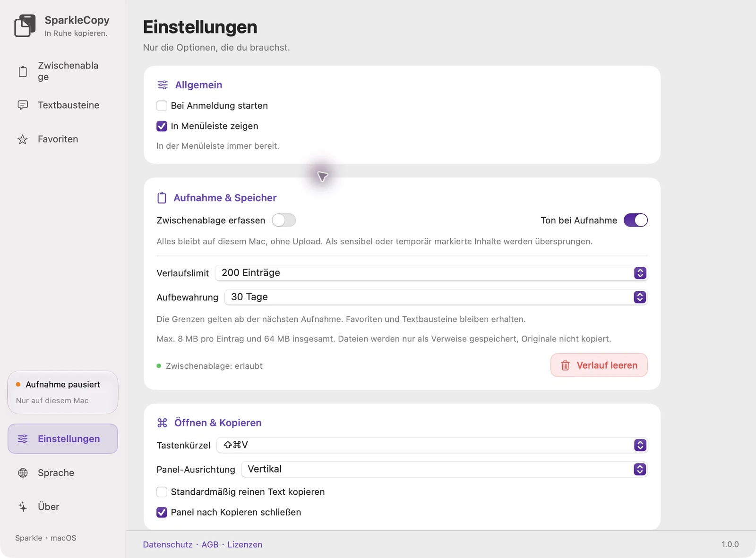Click the speech bubble icon beside Textbausteine
The width and height of the screenshot is (756, 558).
[x=23, y=105]
